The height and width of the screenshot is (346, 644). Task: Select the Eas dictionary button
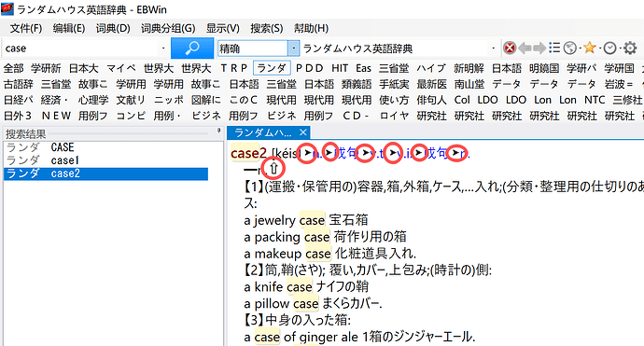363,68
